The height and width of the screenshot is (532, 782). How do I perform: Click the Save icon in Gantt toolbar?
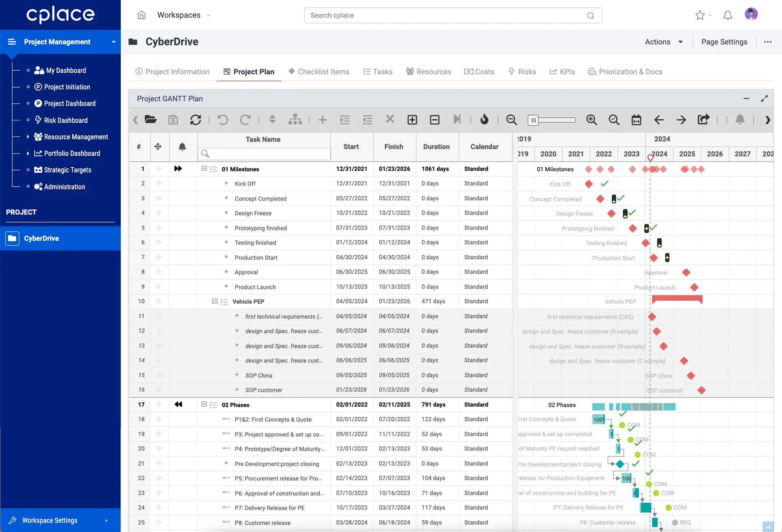tap(173, 120)
